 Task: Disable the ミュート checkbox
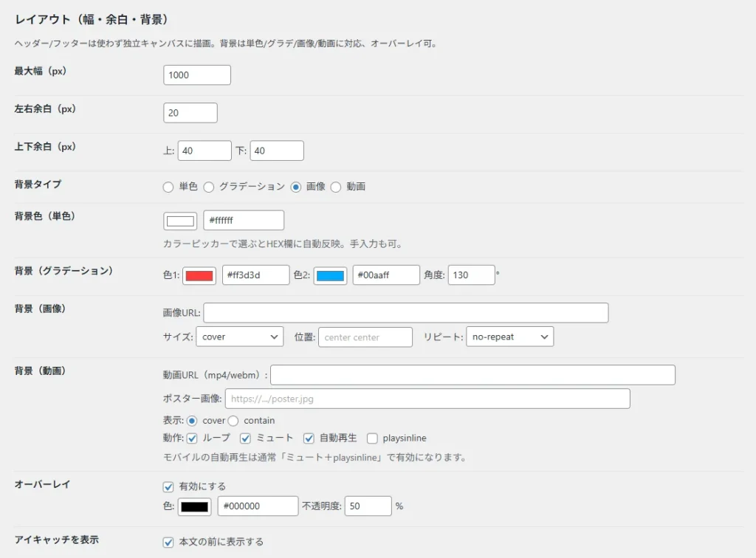point(246,438)
